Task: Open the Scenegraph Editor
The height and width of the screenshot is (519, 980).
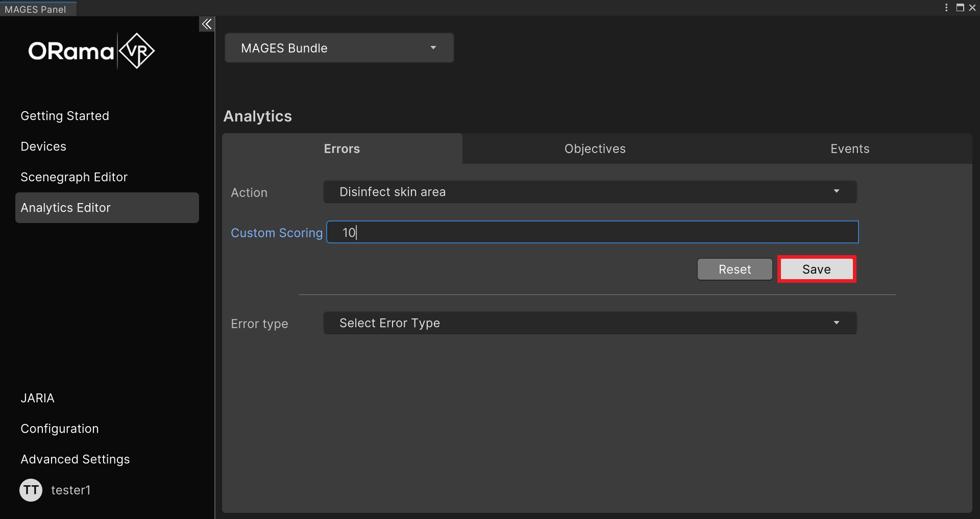Action: (x=74, y=177)
